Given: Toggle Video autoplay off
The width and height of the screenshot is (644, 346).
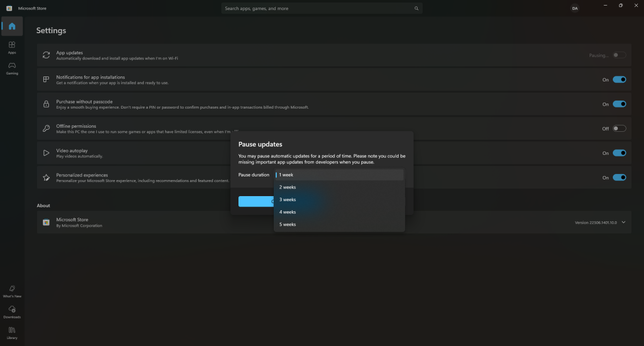Looking at the screenshot, I should click(x=620, y=153).
